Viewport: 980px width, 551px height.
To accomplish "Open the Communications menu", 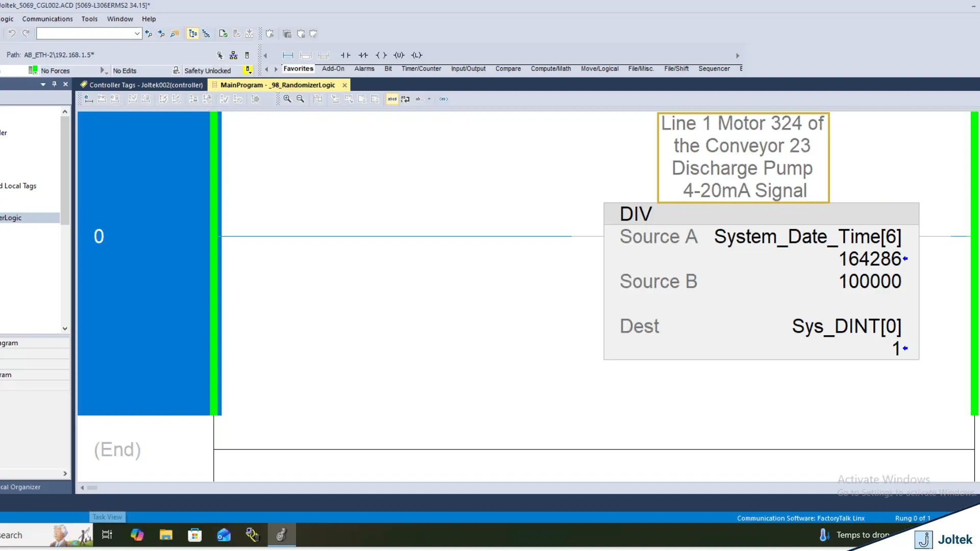I will (x=47, y=19).
